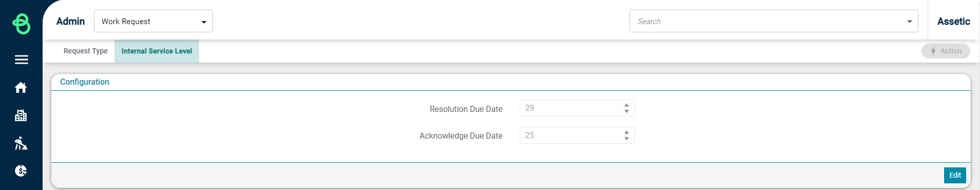Image resolution: width=980 pixels, height=190 pixels.
Task: Click the Assetic text link
Action: click(x=953, y=22)
